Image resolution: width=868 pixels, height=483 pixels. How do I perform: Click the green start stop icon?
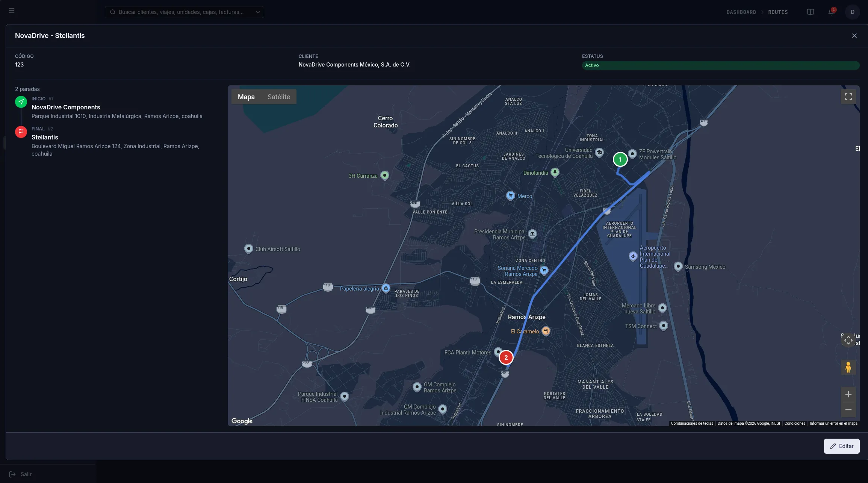(21, 102)
